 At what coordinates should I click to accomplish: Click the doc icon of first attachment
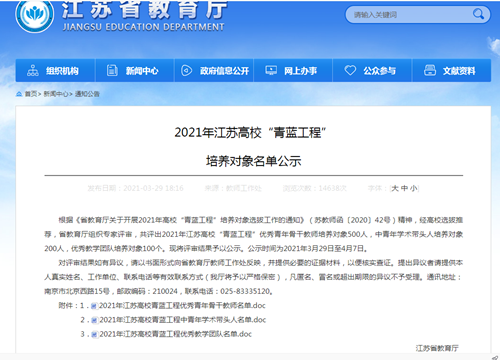[94, 306]
